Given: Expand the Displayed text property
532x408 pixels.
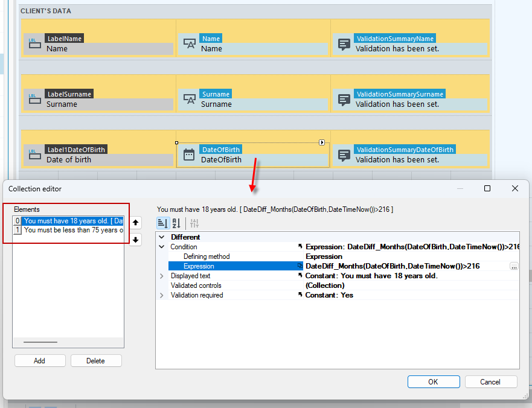Looking at the screenshot, I should (162, 276).
